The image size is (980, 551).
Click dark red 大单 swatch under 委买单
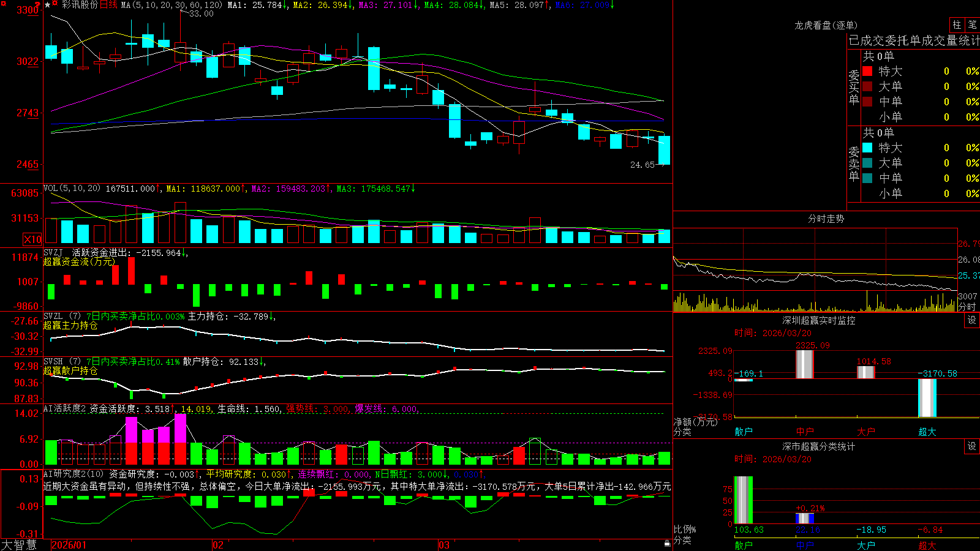tap(867, 86)
